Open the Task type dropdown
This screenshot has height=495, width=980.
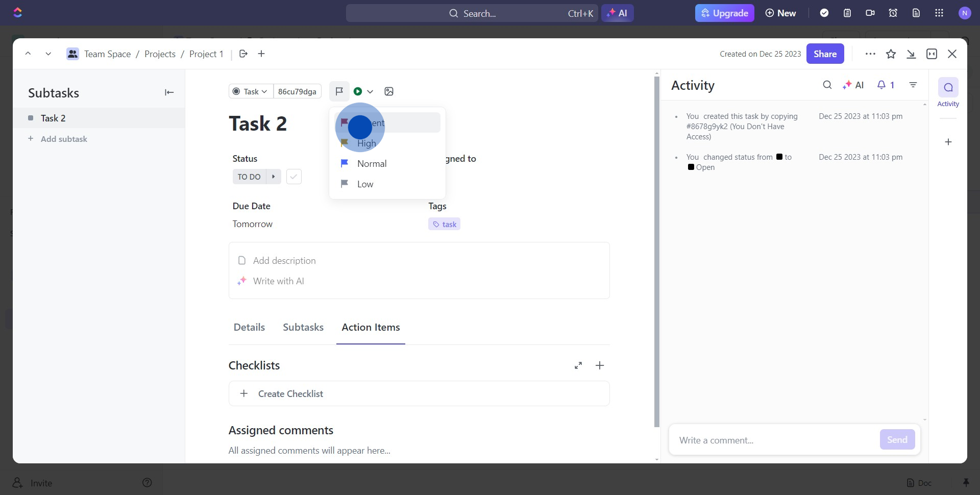click(x=251, y=91)
